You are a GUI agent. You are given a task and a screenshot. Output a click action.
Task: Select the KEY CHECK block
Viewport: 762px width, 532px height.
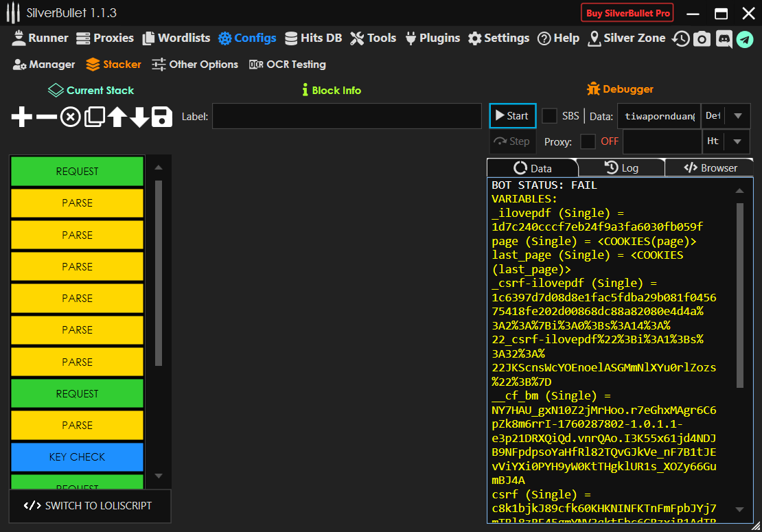77,457
